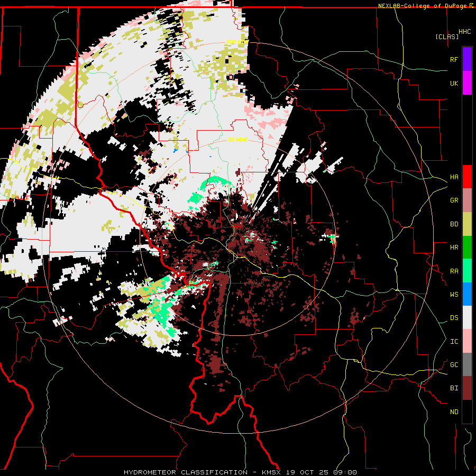476x476 pixels.
Task: Click the 50 NMI range ring label
Action: 237,140
